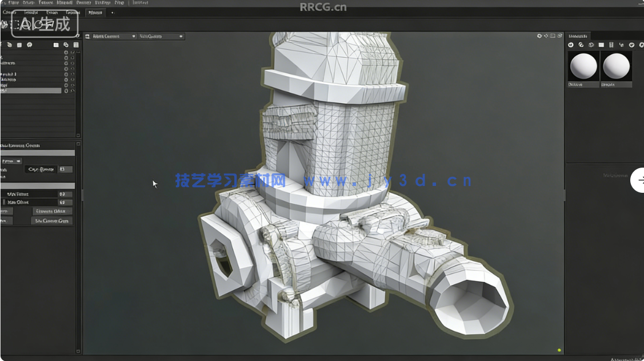The width and height of the screenshot is (644, 361).
Task: Toggle visibility of the first item in the hierarchy
Action: point(65,51)
